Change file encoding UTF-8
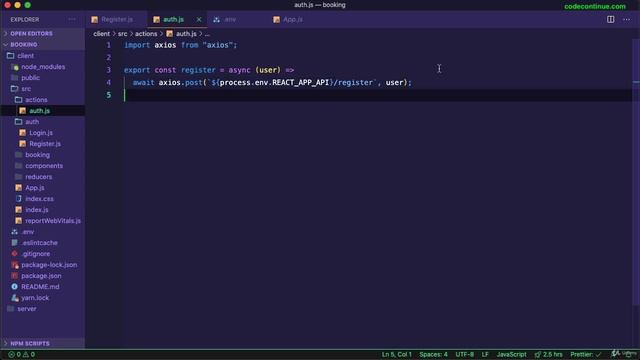Viewport: 640px width, 360px height. click(x=464, y=354)
